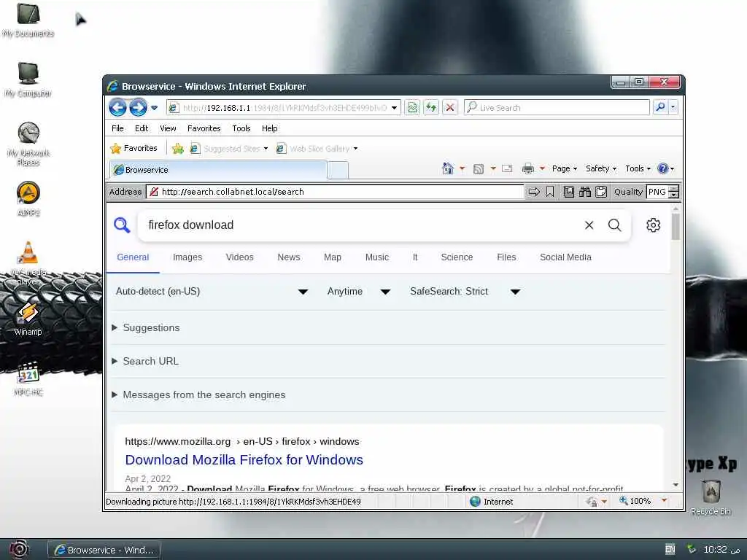Open Download Mozilla Firefox for Windows link
The width and height of the screenshot is (747, 560).
click(x=244, y=459)
